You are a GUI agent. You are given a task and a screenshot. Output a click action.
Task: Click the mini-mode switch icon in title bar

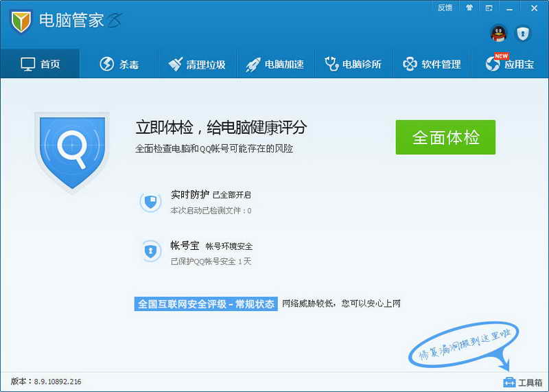[x=489, y=8]
